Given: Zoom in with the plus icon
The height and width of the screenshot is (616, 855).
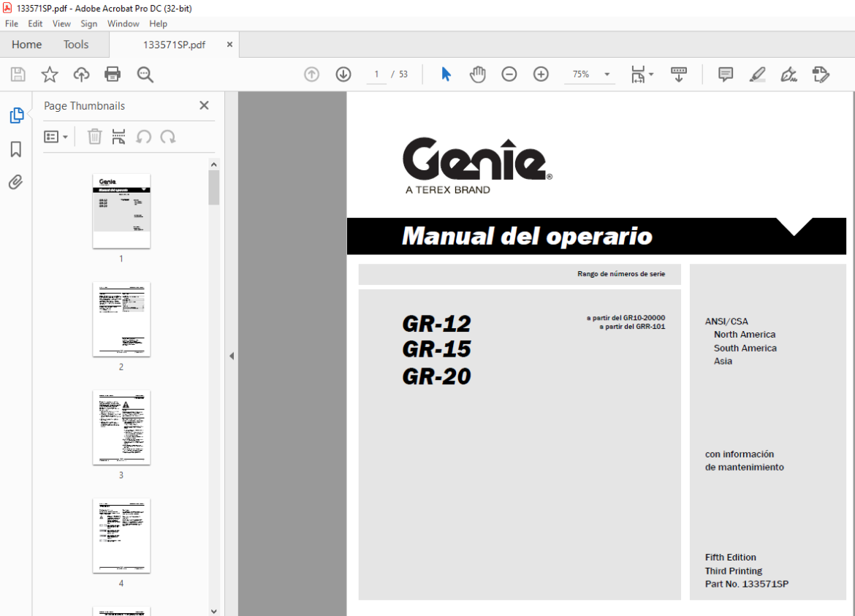Looking at the screenshot, I should click(x=540, y=74).
